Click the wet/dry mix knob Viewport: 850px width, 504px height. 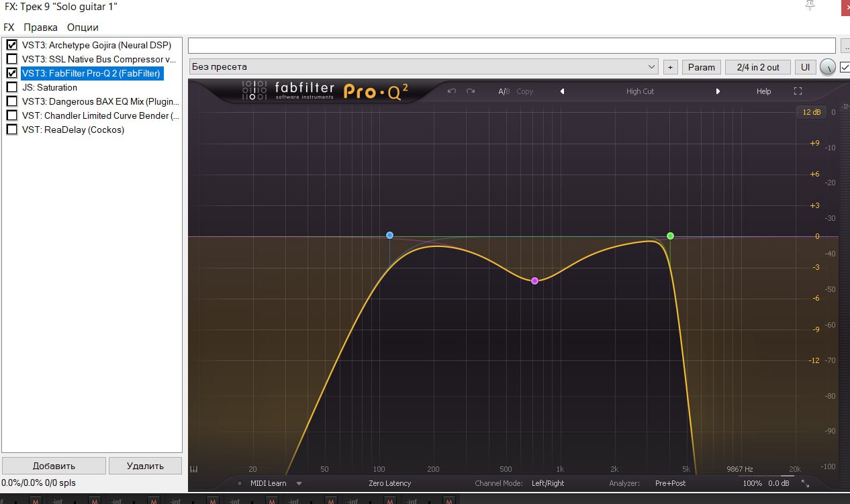point(827,67)
